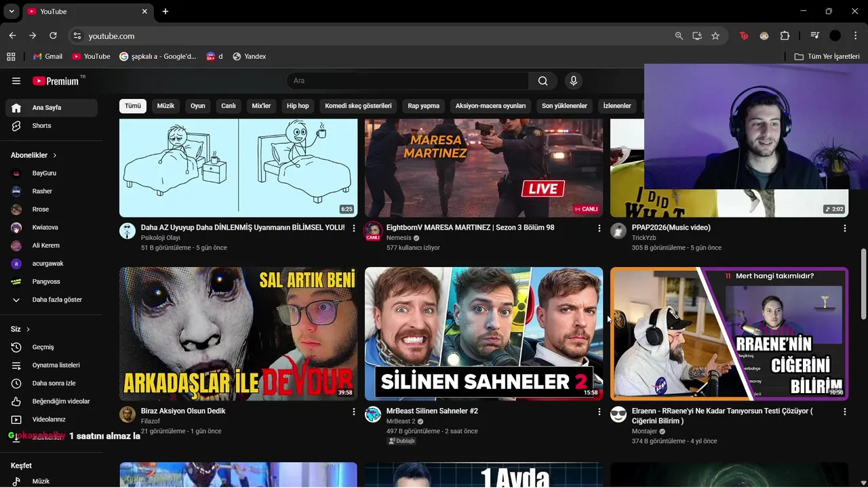Open Ana Sayfa in sidebar
This screenshot has width=868, height=488.
click(x=52, y=108)
